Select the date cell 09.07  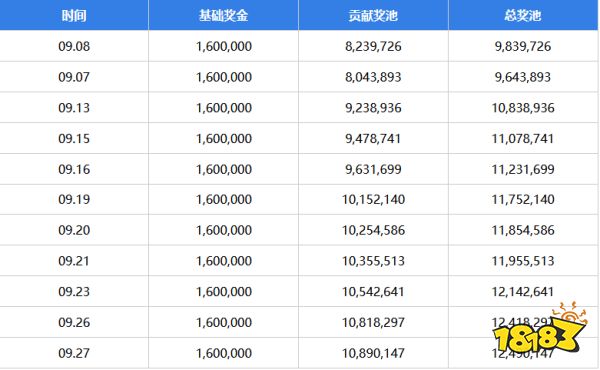(x=74, y=77)
